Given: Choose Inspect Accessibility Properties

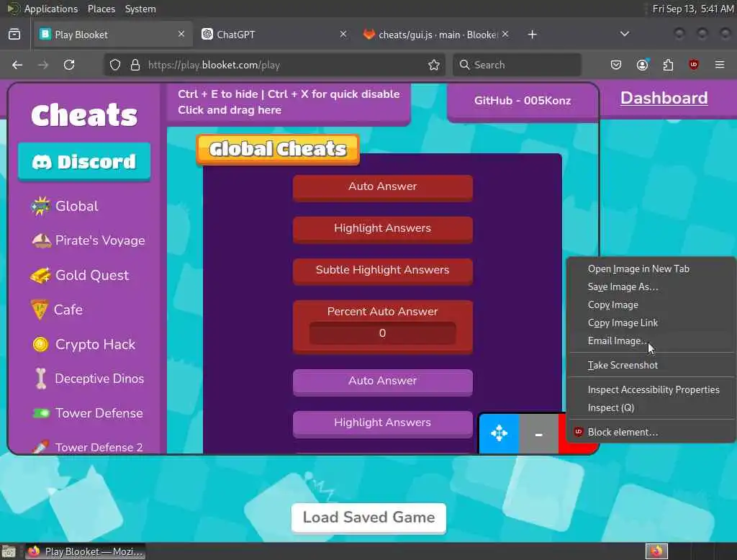Looking at the screenshot, I should click(x=651, y=390).
